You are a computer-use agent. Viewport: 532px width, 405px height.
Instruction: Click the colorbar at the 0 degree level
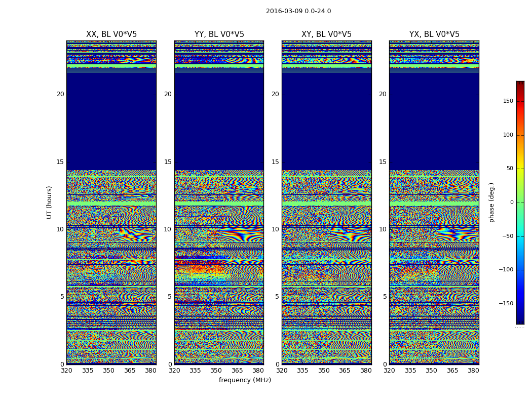click(x=520, y=202)
